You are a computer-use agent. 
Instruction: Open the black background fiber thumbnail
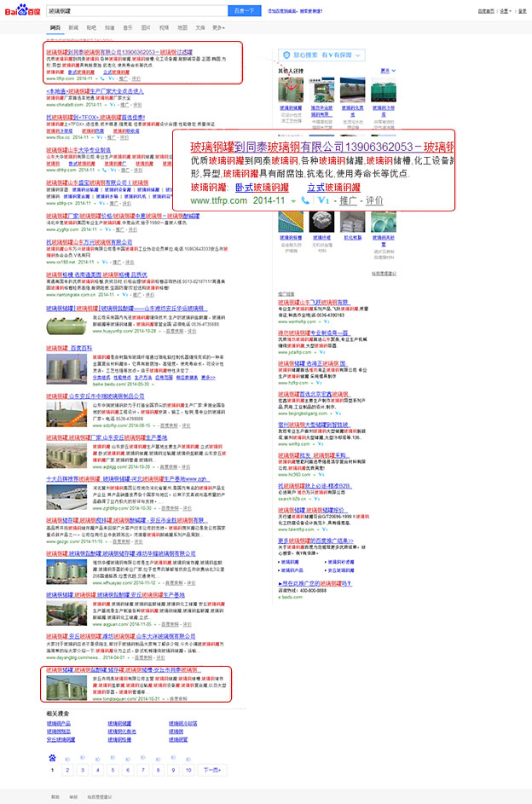(321, 222)
